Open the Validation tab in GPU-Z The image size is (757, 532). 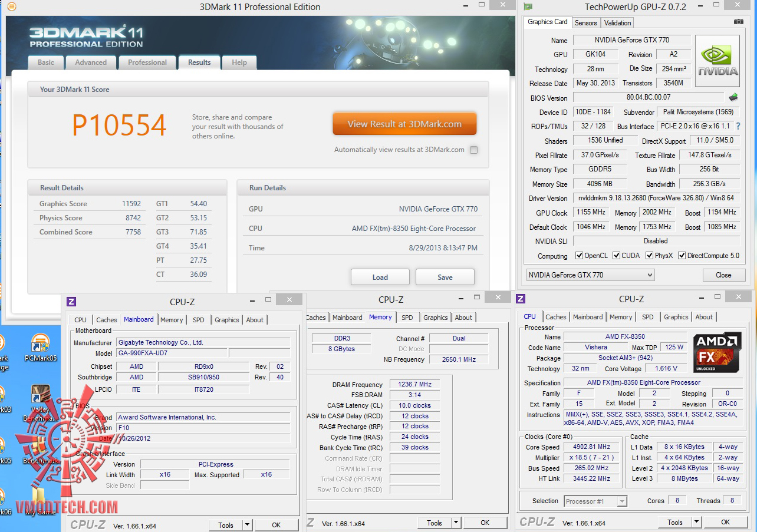tap(618, 23)
